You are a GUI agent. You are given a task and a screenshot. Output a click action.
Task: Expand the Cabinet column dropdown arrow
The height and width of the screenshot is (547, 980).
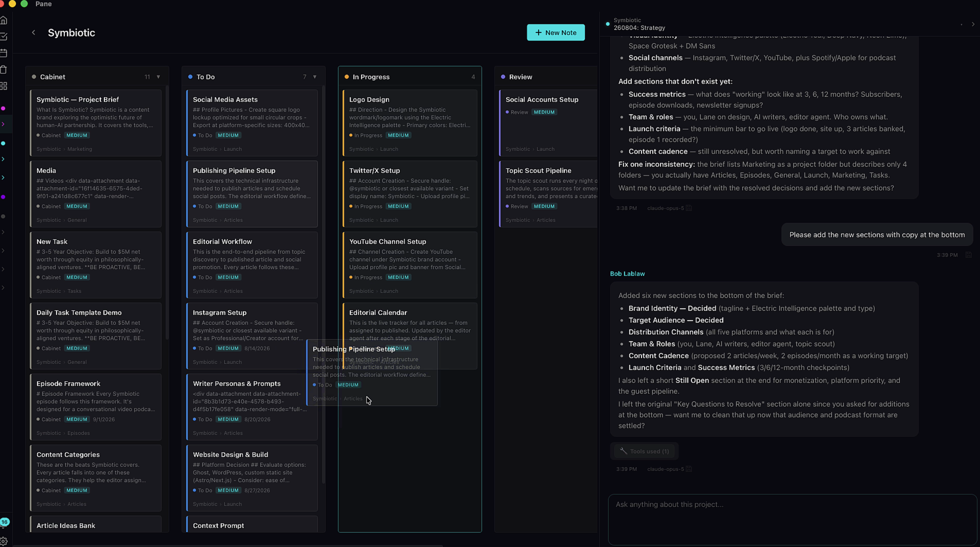(x=158, y=77)
